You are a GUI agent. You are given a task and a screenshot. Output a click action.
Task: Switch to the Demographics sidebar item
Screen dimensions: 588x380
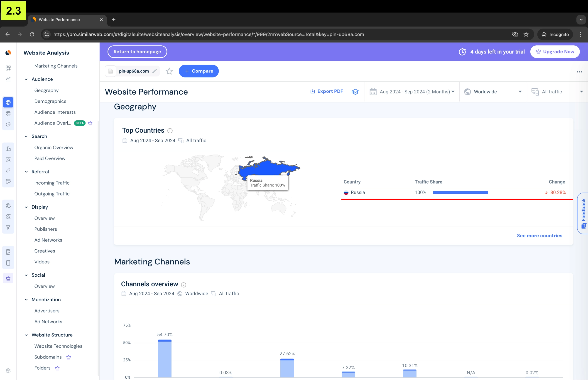click(50, 101)
